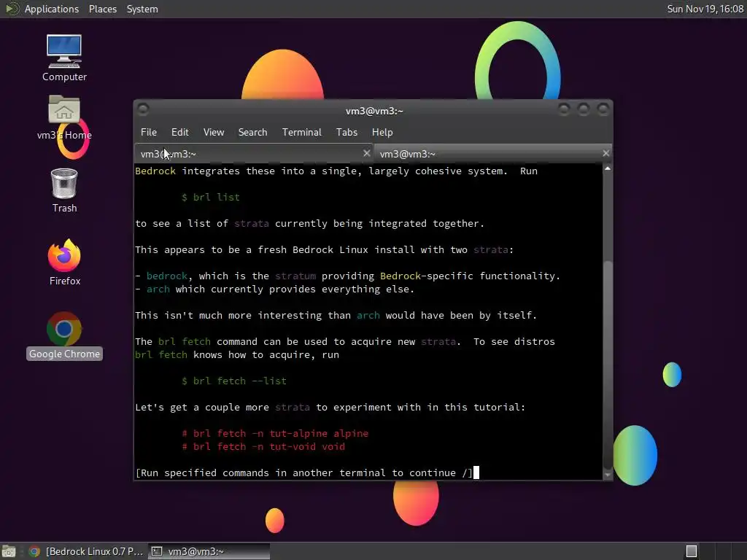Click the terminal scrollbar down arrow
The height and width of the screenshot is (560, 747).
[608, 475]
